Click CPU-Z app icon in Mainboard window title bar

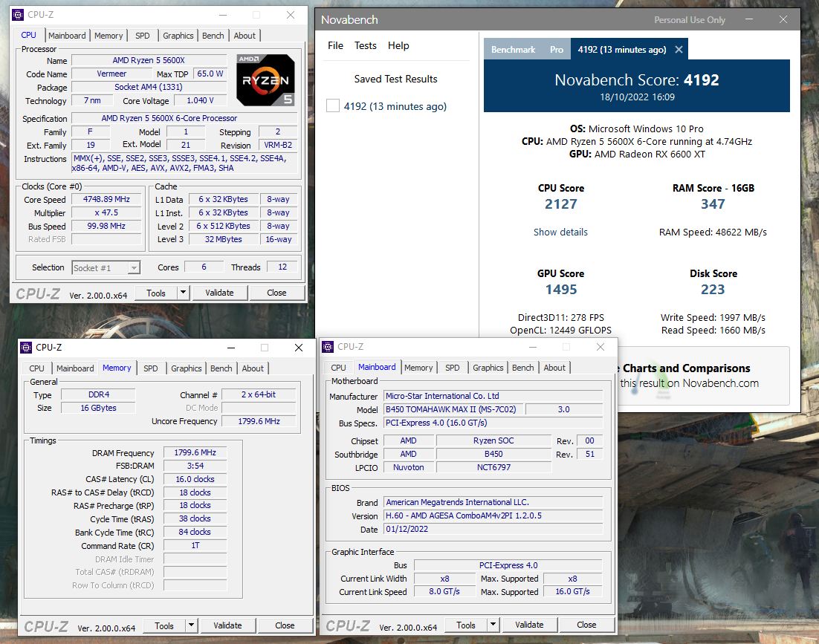[328, 347]
